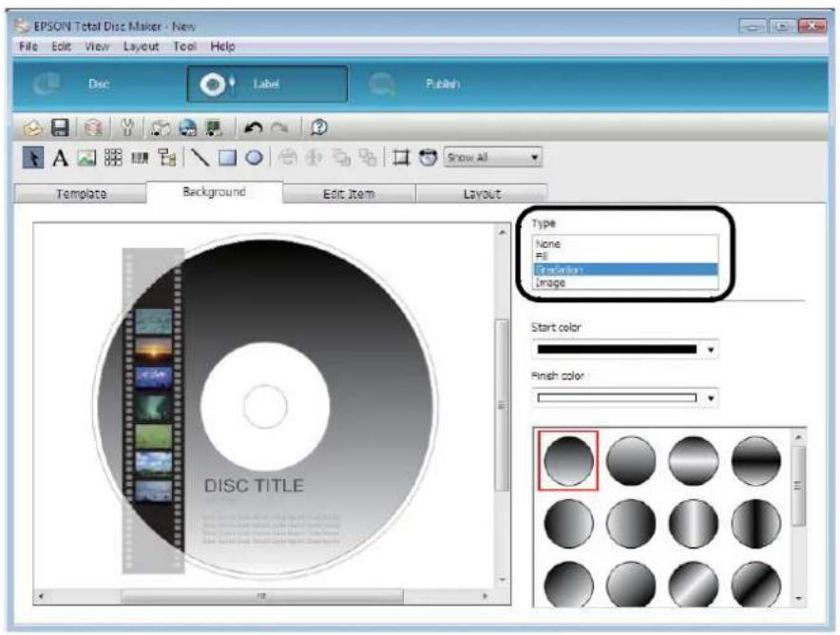Click the gradient preset list scrollbar thumb

pyautogui.click(x=797, y=487)
